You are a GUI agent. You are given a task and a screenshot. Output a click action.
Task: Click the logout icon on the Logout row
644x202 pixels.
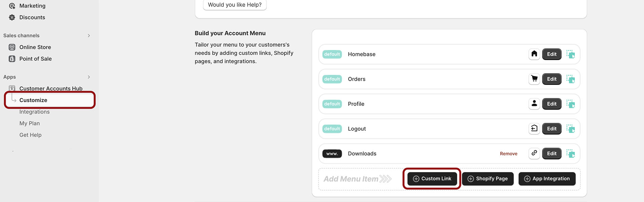(534, 129)
